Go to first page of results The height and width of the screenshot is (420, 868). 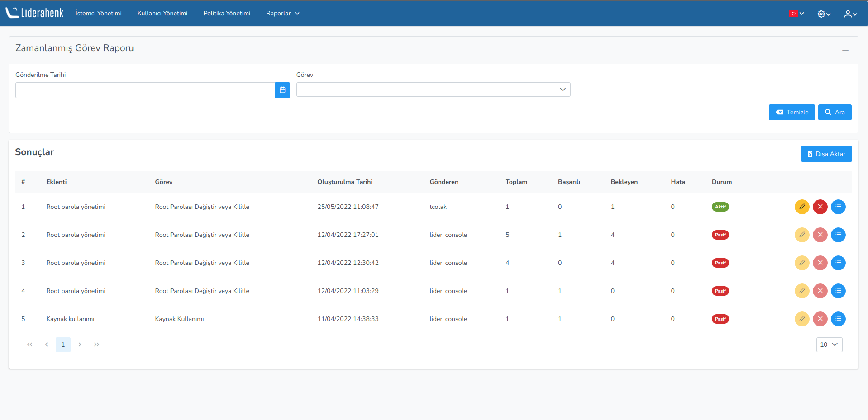click(30, 344)
